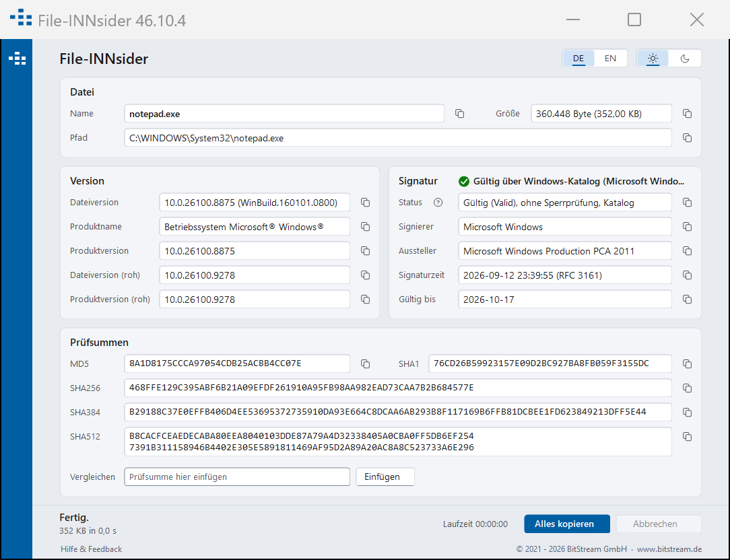Click the Status field Gültig (Valid)
Image resolution: width=730 pixels, height=560 pixels.
pyautogui.click(x=565, y=203)
